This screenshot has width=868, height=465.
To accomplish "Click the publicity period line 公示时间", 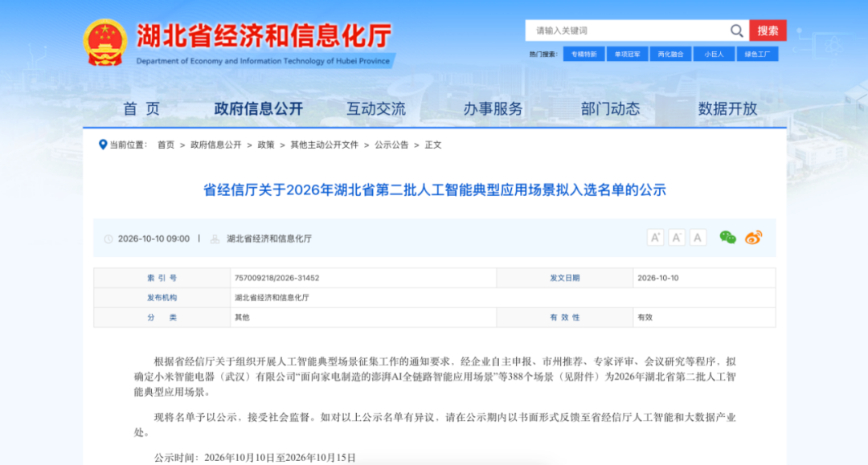I will pyautogui.click(x=255, y=457).
